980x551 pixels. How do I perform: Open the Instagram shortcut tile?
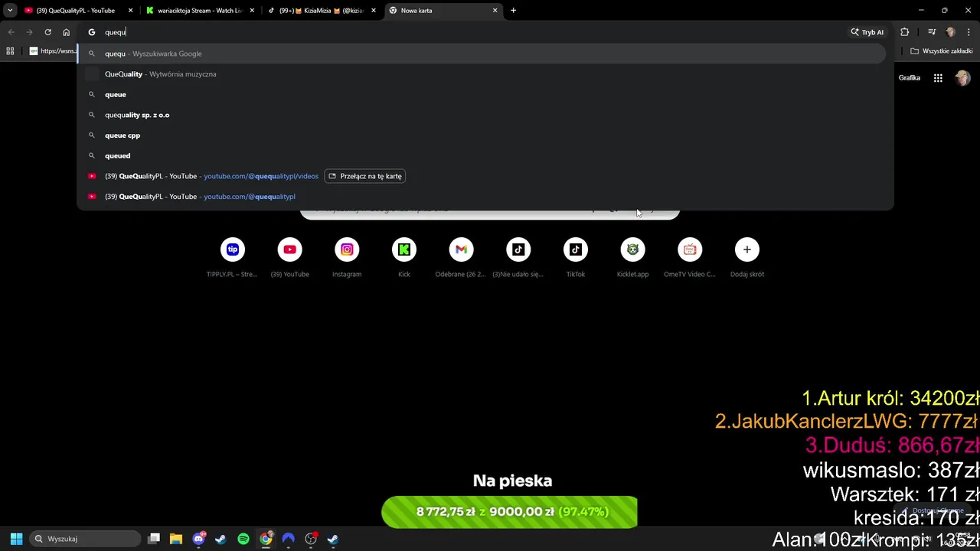347,249
